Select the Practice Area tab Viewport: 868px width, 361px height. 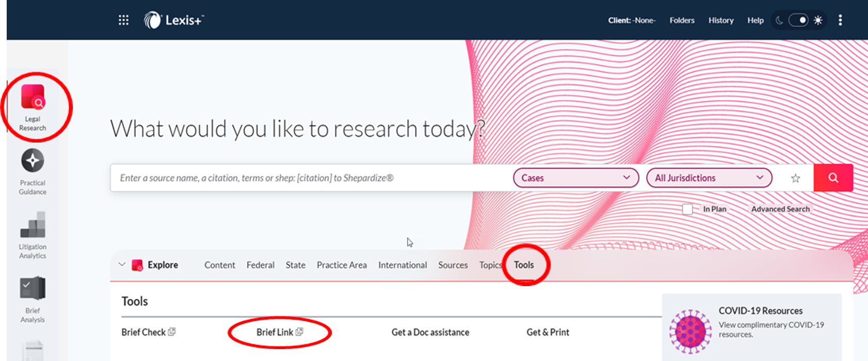342,265
